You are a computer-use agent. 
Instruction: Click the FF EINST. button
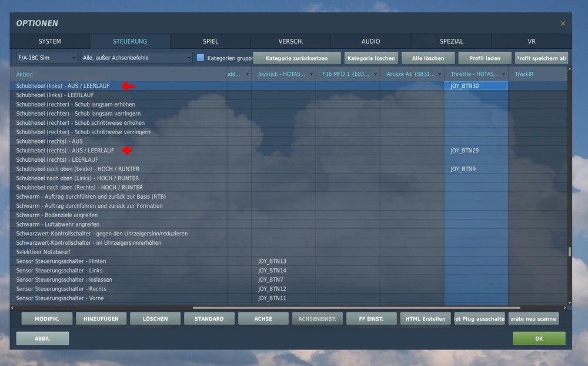[371, 319]
